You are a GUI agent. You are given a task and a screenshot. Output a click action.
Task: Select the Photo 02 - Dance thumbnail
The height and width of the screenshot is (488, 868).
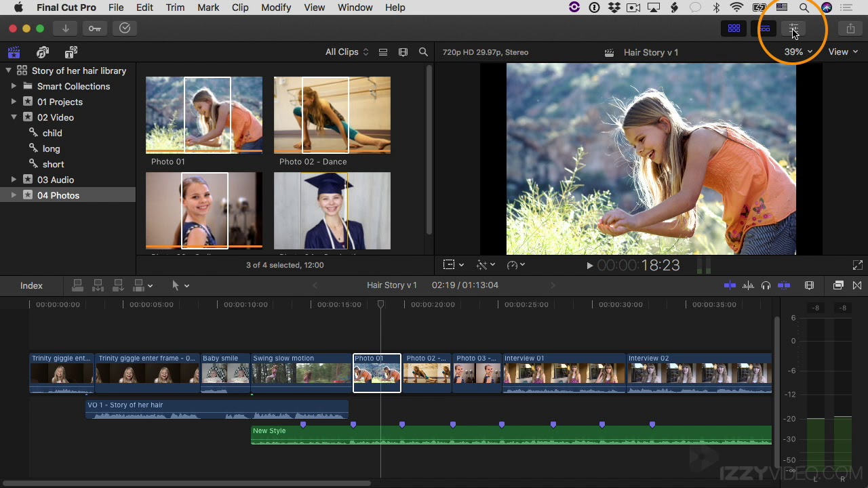(x=332, y=115)
